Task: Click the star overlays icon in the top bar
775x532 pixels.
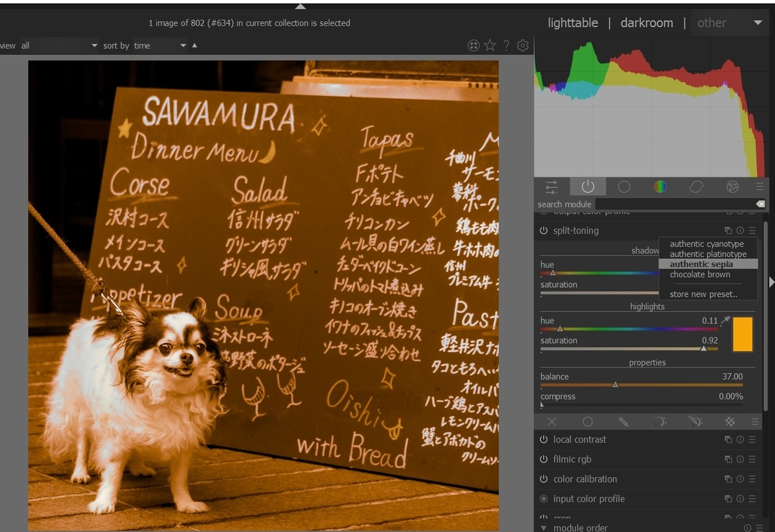Action: tap(490, 45)
